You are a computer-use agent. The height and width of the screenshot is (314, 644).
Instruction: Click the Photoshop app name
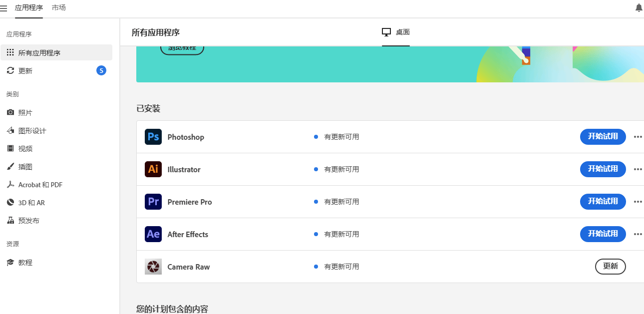[186, 137]
